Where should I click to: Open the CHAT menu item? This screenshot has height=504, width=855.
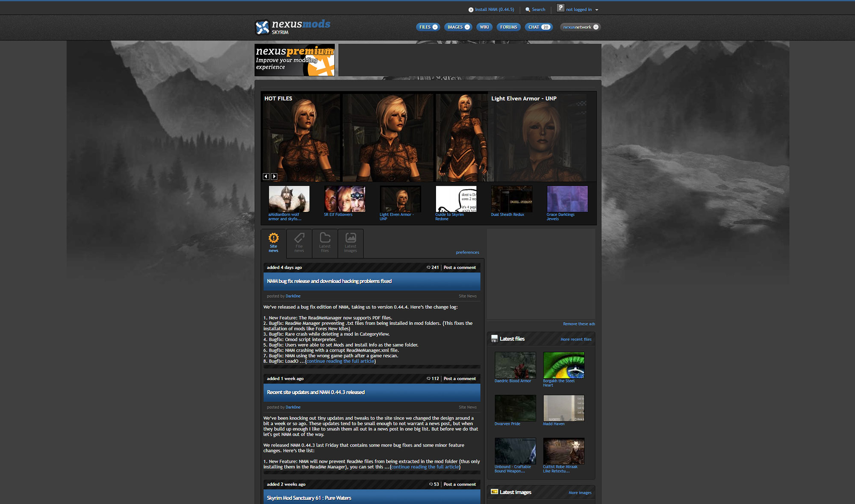pos(538,27)
